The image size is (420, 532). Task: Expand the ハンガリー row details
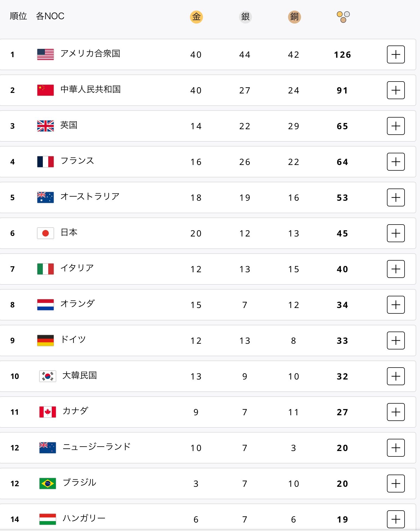(x=396, y=519)
